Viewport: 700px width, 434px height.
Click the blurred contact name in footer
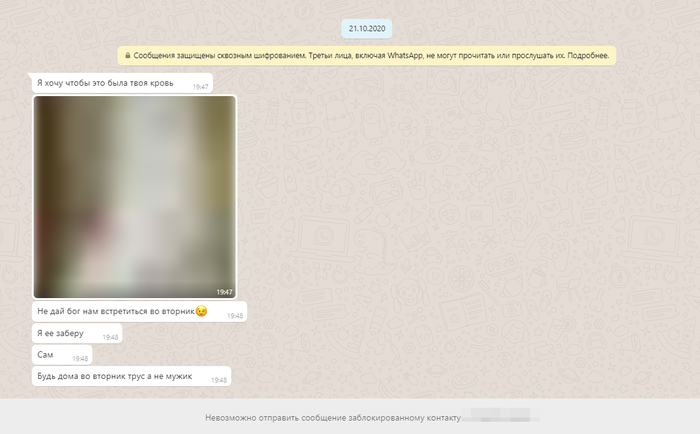pos(500,416)
